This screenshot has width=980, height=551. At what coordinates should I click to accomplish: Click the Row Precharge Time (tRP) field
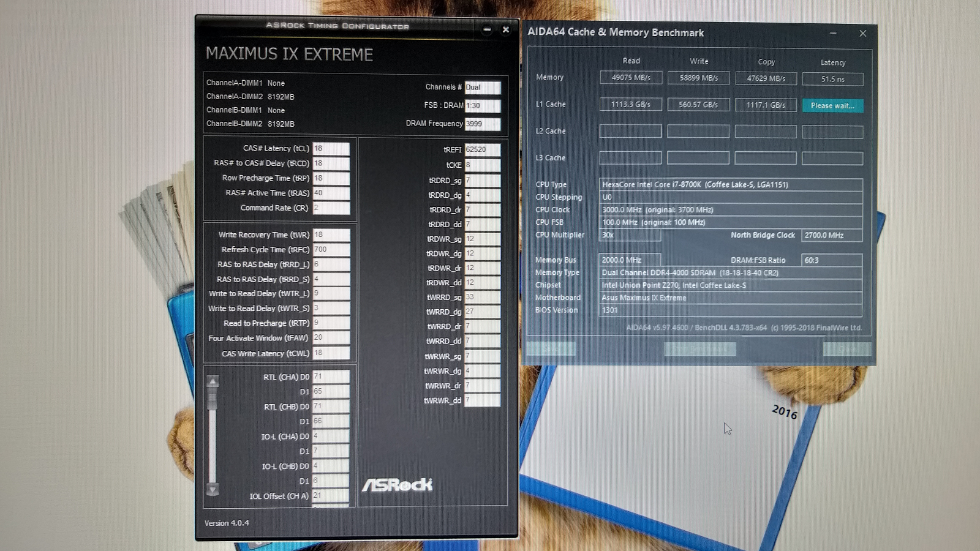pyautogui.click(x=331, y=178)
